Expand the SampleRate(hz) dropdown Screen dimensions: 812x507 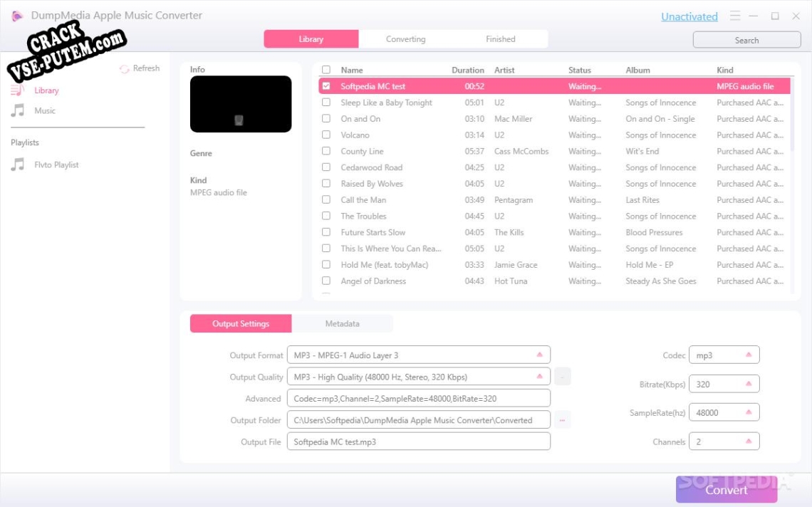[724, 412]
